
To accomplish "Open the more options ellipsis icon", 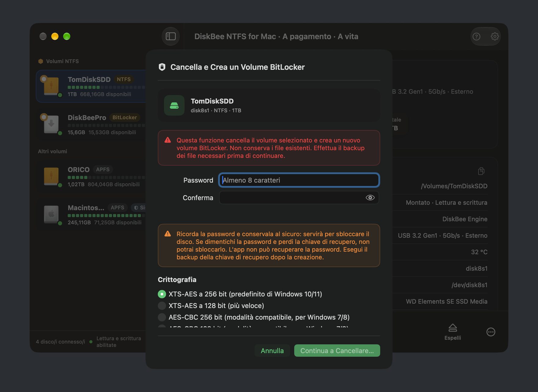I will (x=491, y=332).
